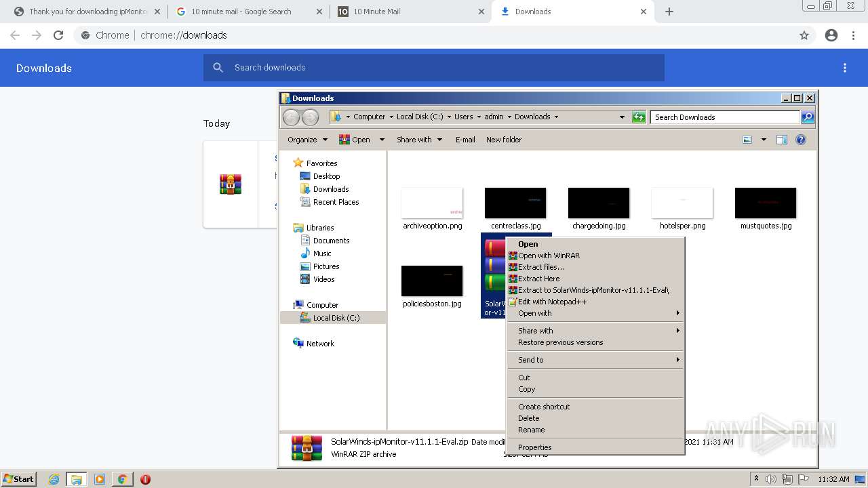This screenshot has width=868, height=488.
Task: Choose Extract to SolarWinds-ipMonitor-v11.1.1-Eval\
Action: 596,290
